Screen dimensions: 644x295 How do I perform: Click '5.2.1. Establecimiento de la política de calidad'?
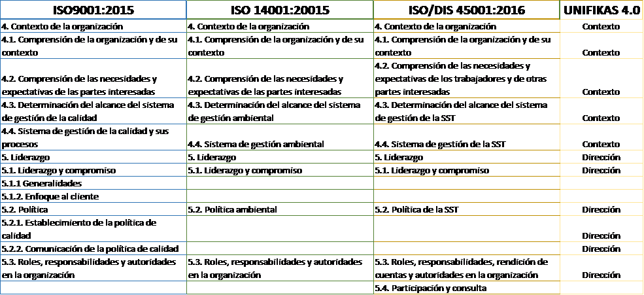(93, 229)
